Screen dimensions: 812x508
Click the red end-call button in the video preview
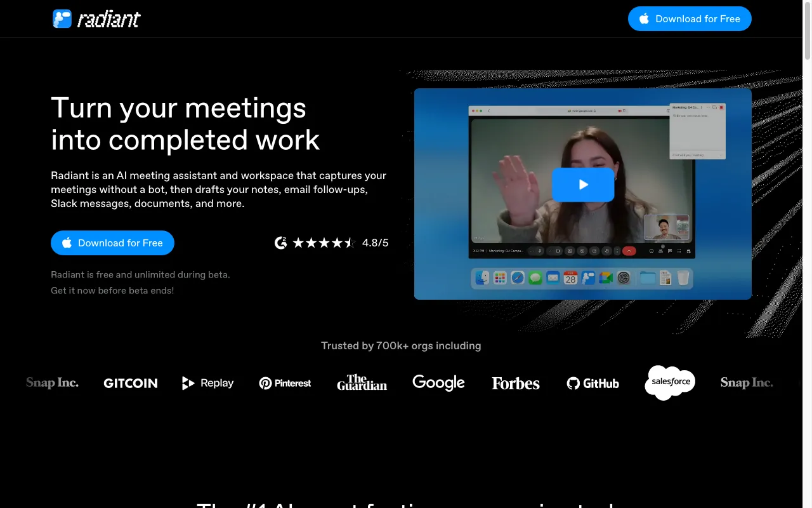[x=629, y=251]
